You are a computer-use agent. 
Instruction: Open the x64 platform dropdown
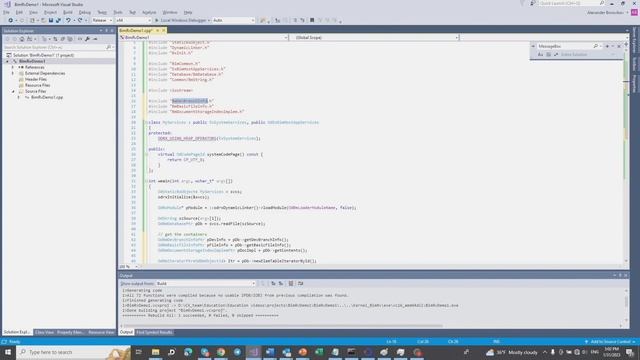point(133,20)
